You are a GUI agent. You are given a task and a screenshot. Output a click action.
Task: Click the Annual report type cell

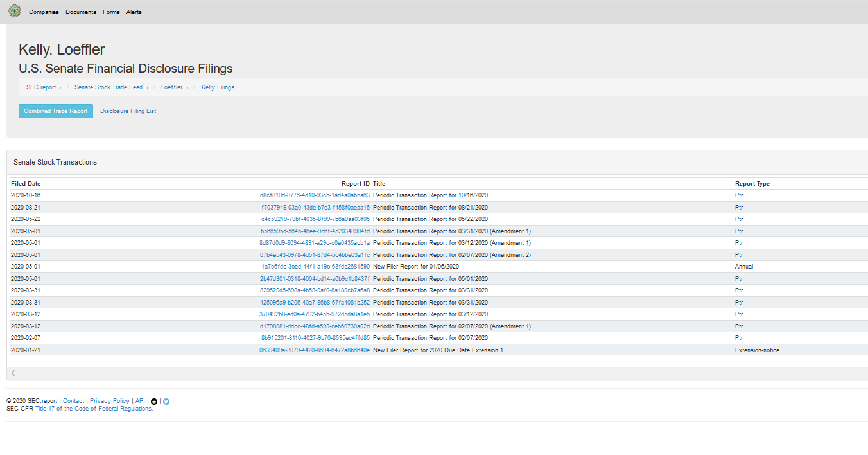pos(744,267)
